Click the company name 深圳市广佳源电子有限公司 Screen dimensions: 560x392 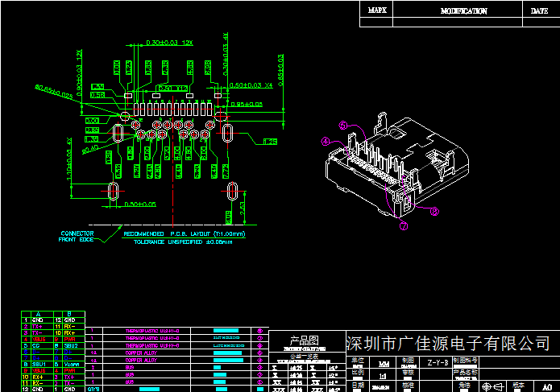tap(448, 343)
